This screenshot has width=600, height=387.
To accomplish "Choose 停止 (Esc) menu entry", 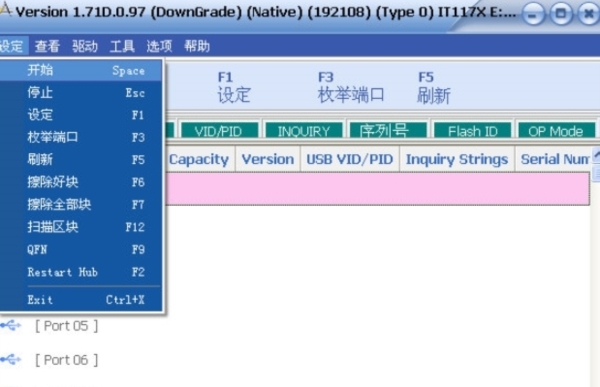I will 81,93.
